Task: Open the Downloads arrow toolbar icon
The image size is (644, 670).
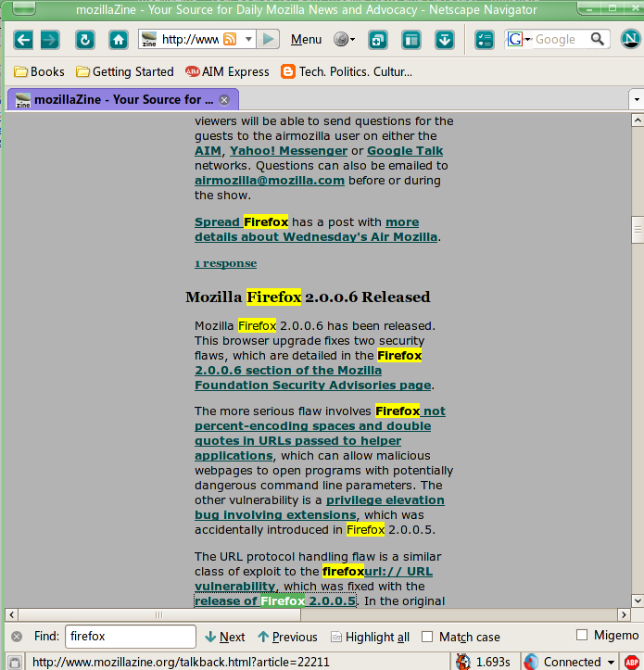Action: 445,40
